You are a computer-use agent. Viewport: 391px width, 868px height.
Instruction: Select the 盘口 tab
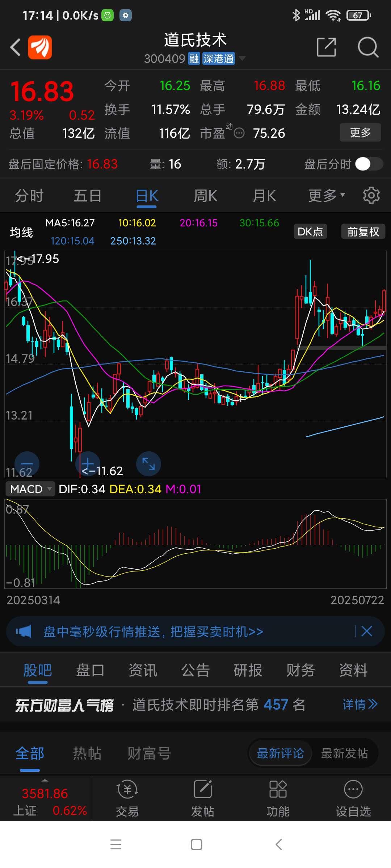[x=90, y=670]
